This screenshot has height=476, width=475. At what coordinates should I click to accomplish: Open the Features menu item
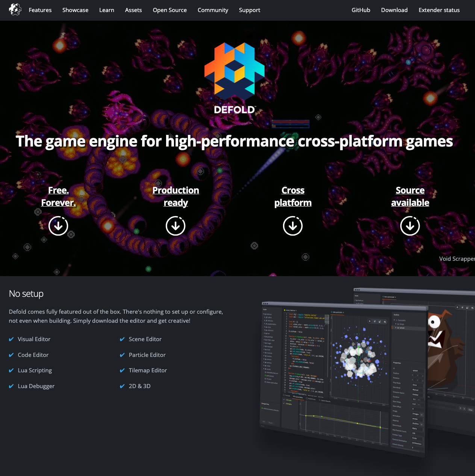(x=40, y=10)
